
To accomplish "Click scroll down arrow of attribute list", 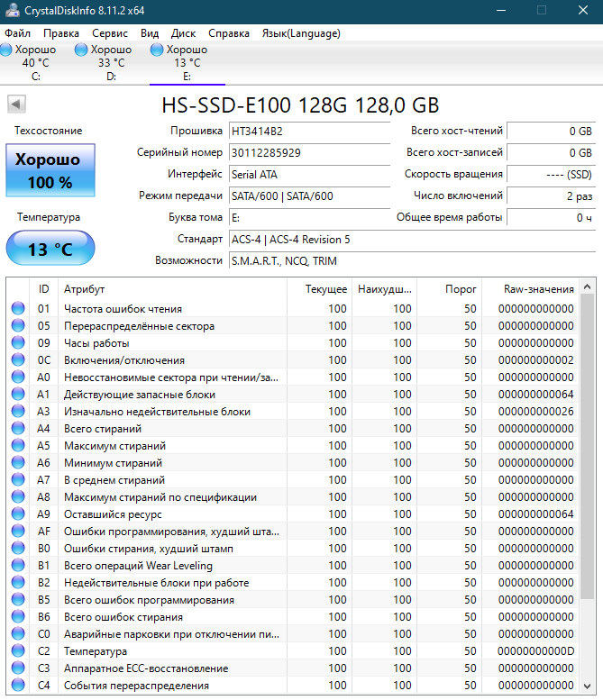I will (588, 686).
